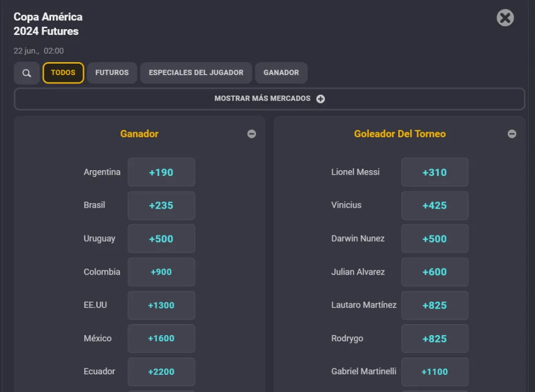The width and height of the screenshot is (535, 392).
Task: Bet on Lautaro Martínez at +825
Action: coord(435,305)
